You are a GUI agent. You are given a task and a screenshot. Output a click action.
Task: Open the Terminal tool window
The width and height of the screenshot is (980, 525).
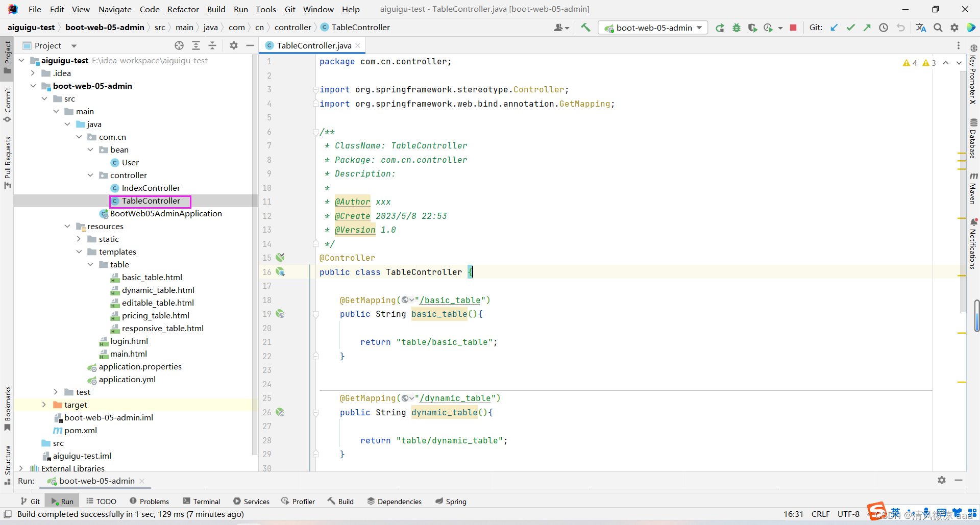202,502
